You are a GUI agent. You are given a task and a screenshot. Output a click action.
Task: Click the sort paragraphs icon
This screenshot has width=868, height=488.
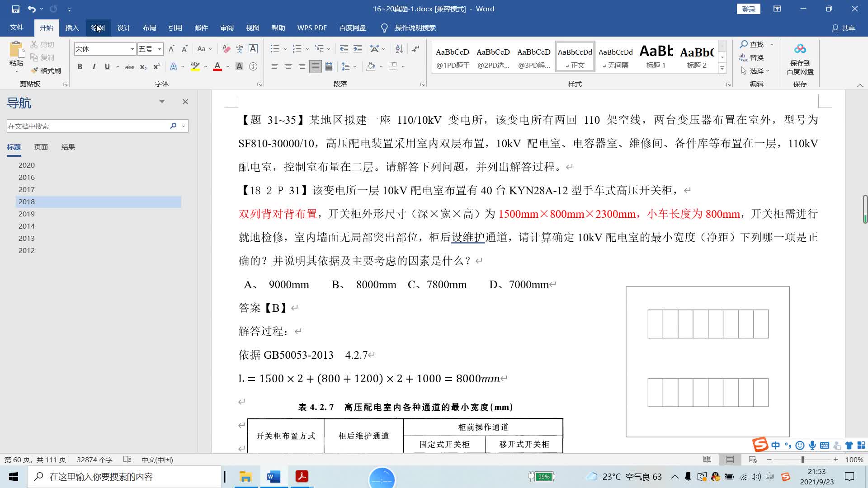point(399,49)
